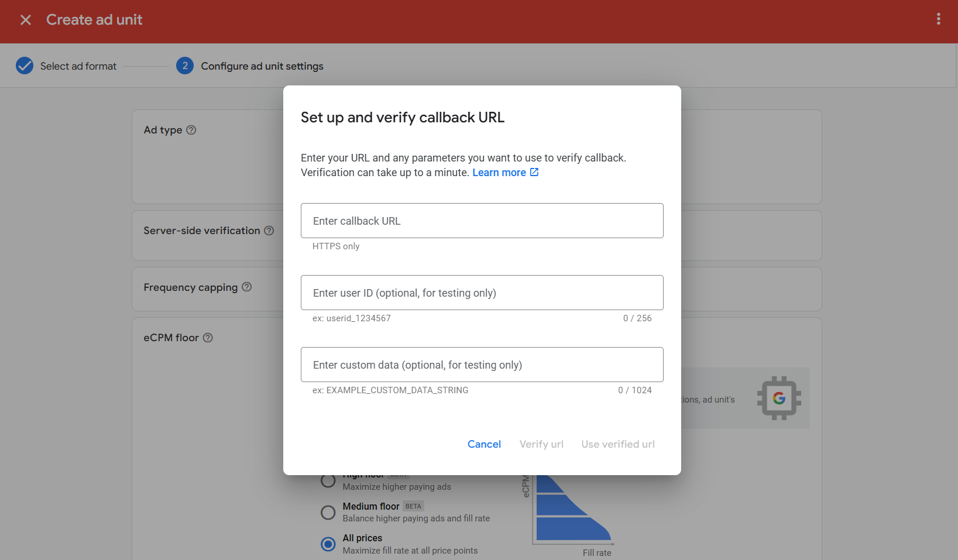Select the Medium floor radio button

[328, 513]
